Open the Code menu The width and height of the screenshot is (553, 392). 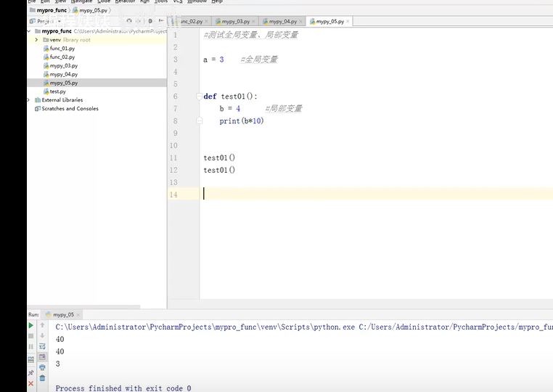104,1
